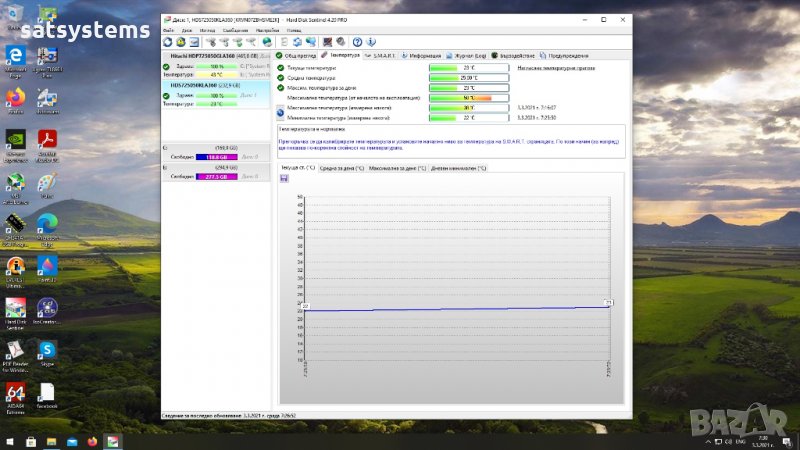Open AIDA64 Extreme desktop icon
The image size is (800, 450).
click(16, 392)
